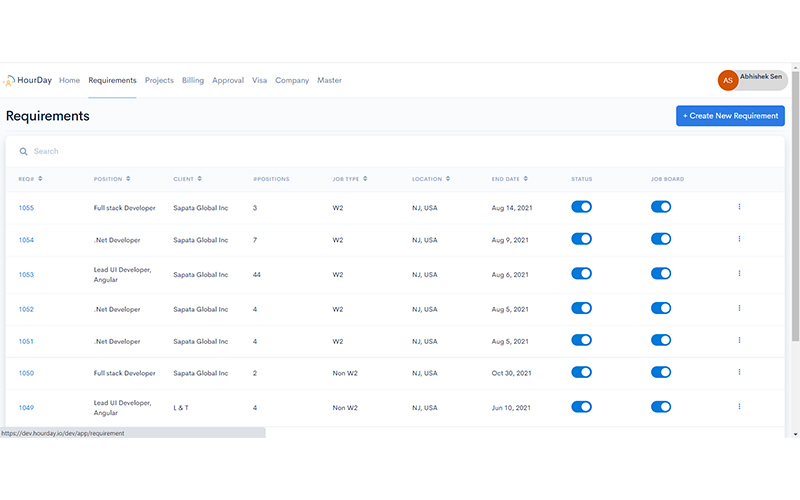The height and width of the screenshot is (500, 800).
Task: Toggle Status switch for requirement 1051
Action: pyautogui.click(x=581, y=341)
